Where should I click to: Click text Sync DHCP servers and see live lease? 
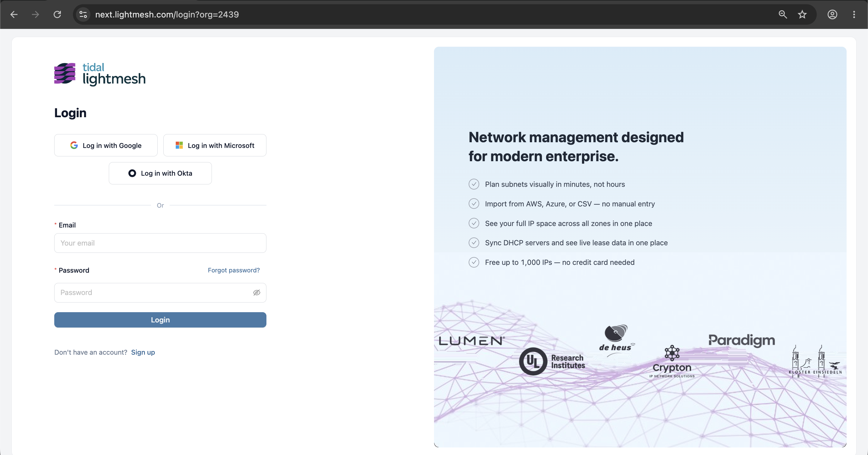[x=576, y=243]
